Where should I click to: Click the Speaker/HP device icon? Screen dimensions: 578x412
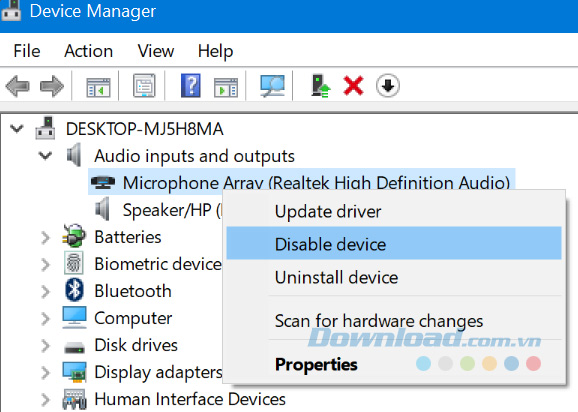click(102, 209)
